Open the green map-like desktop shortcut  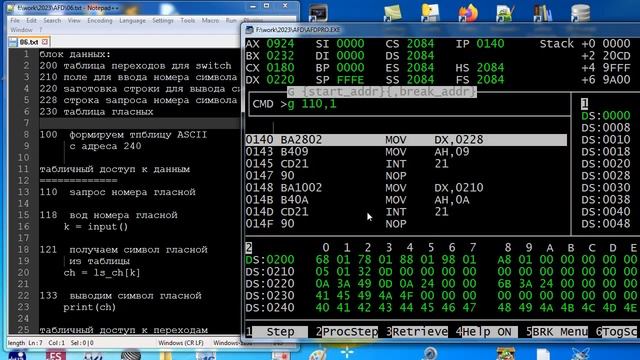pyautogui.click(x=393, y=13)
